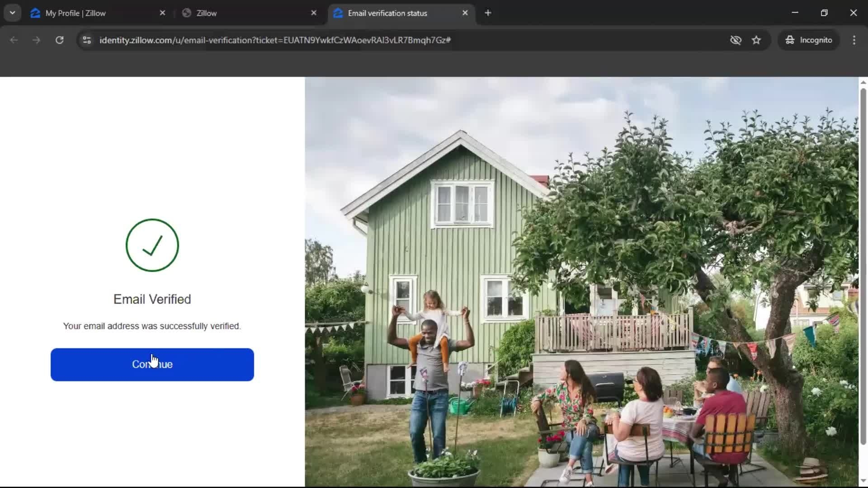This screenshot has height=488, width=868.
Task: Open the tab search chevron
Action: coord(12,13)
